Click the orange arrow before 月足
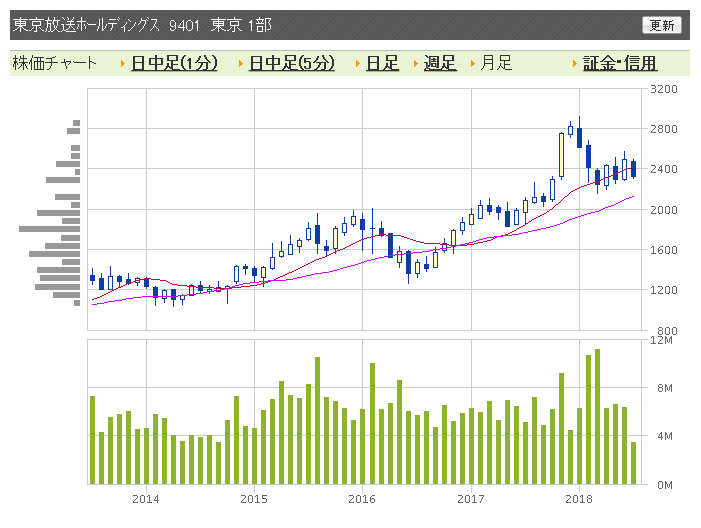 click(473, 63)
